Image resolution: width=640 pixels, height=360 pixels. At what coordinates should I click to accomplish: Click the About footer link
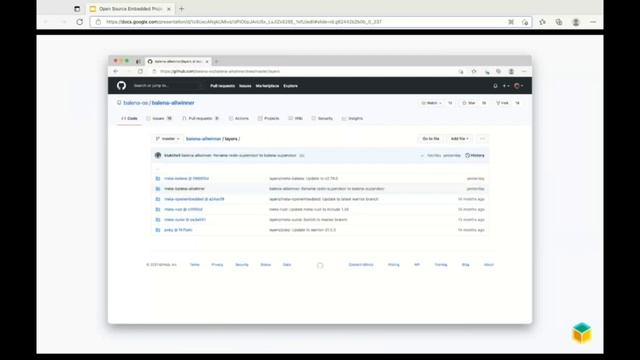pyautogui.click(x=489, y=265)
